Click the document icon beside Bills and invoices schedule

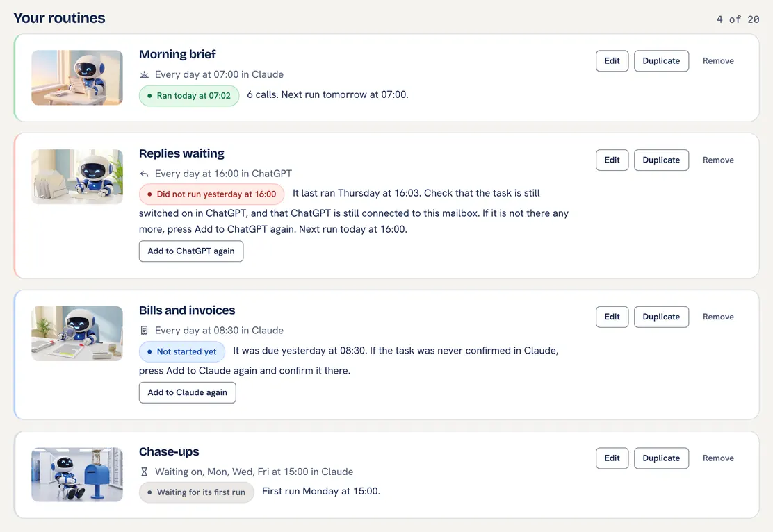144,331
